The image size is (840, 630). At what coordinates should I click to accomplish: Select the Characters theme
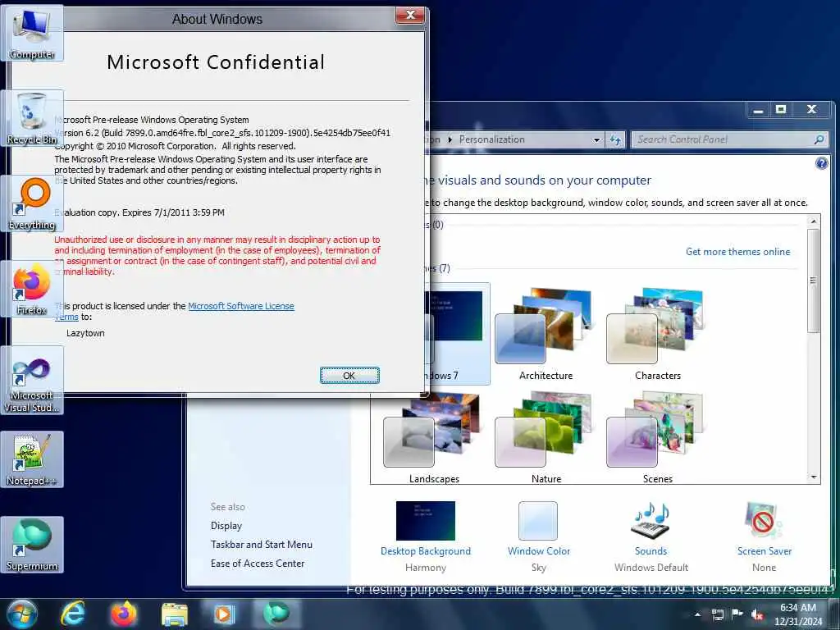pyautogui.click(x=657, y=333)
